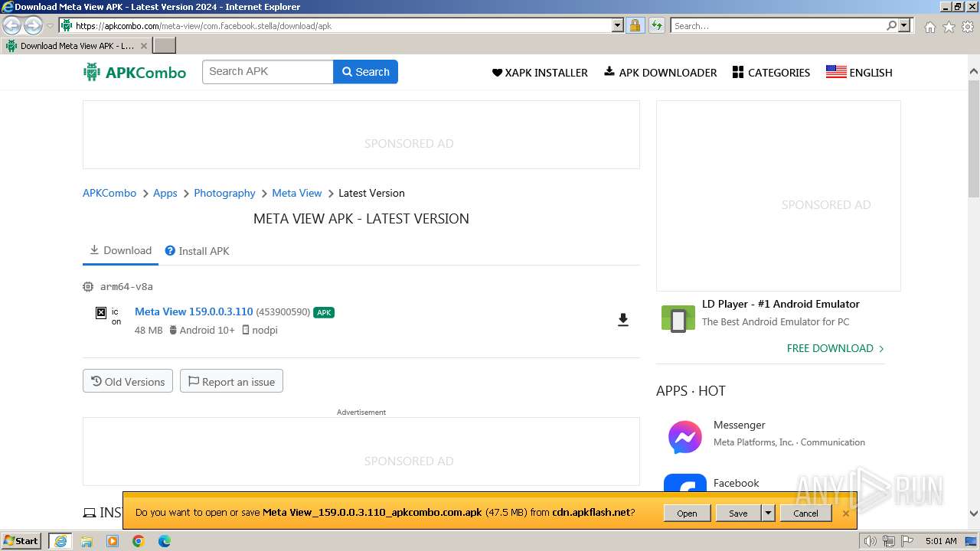Click Save in the download bar

point(738,514)
